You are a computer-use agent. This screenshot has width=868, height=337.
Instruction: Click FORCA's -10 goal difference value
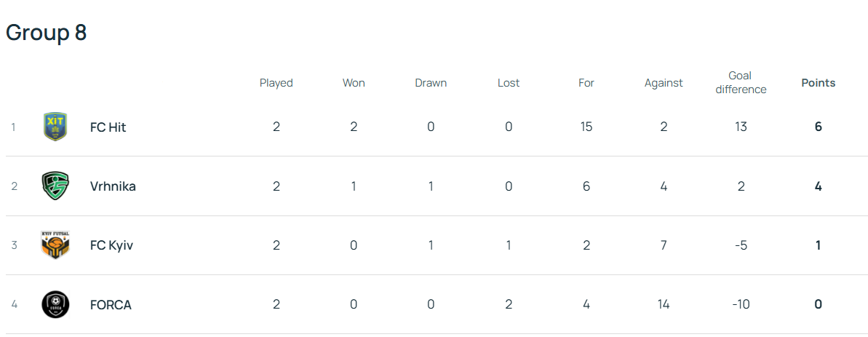(x=741, y=305)
